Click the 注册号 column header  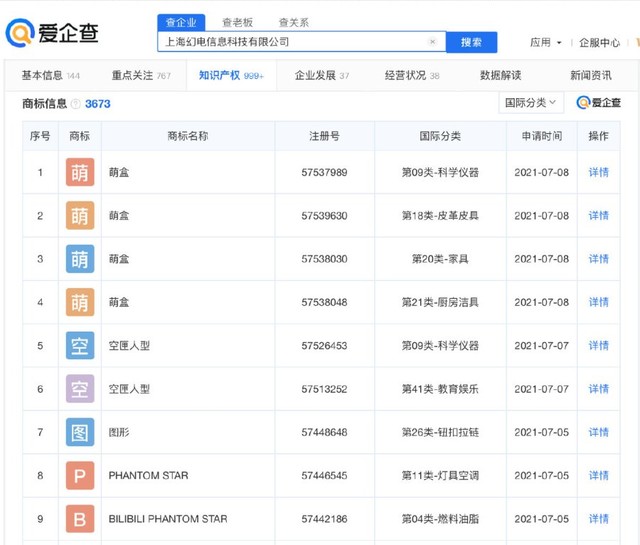[x=324, y=136]
